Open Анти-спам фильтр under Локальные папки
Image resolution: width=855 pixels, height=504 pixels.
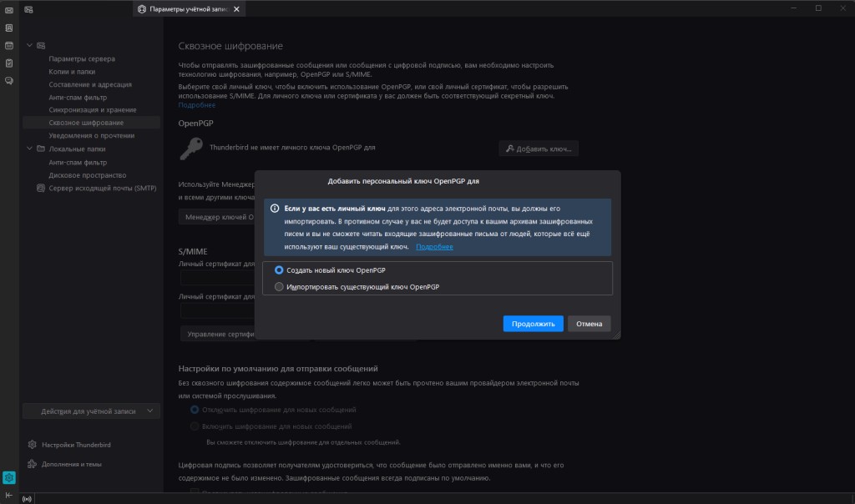pos(78,163)
